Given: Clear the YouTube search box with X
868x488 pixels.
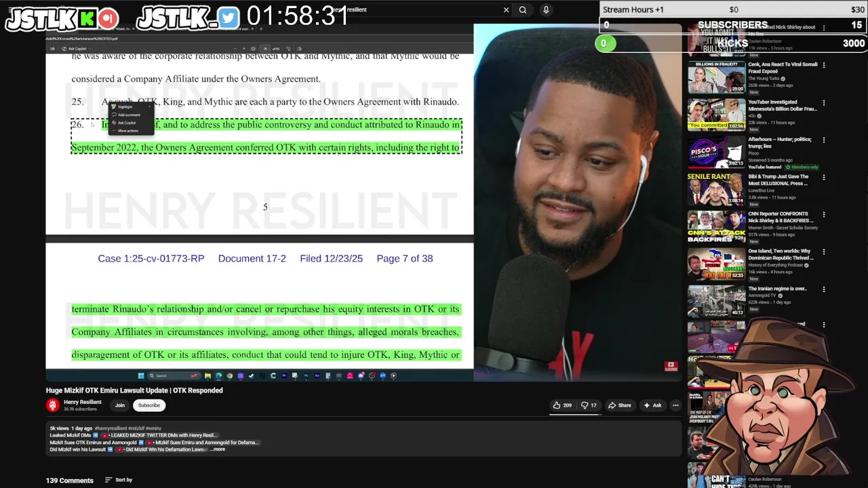Looking at the screenshot, I should 506,9.
